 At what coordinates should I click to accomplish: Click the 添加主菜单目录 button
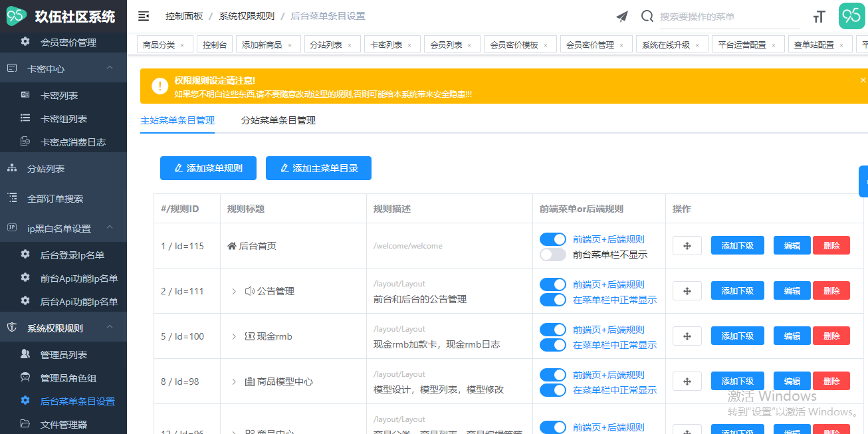click(318, 168)
